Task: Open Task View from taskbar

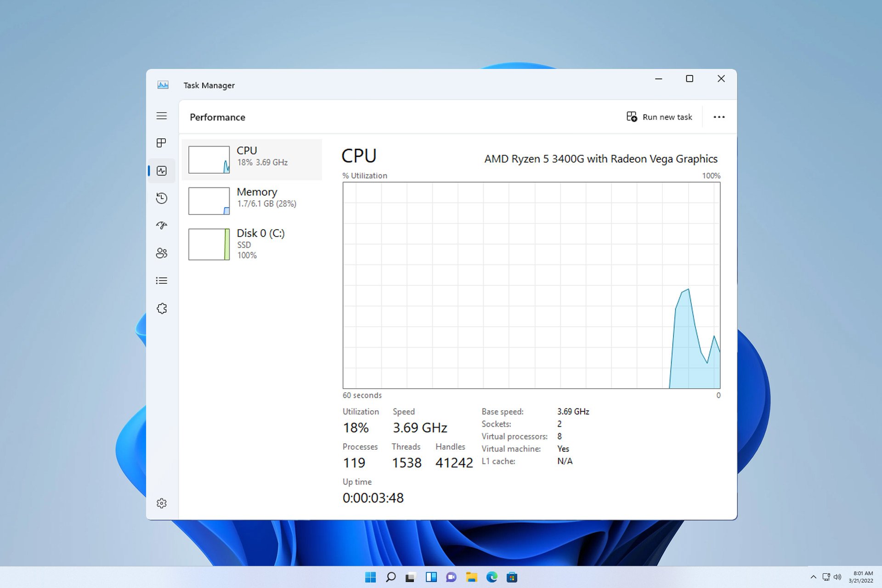Action: (x=410, y=577)
